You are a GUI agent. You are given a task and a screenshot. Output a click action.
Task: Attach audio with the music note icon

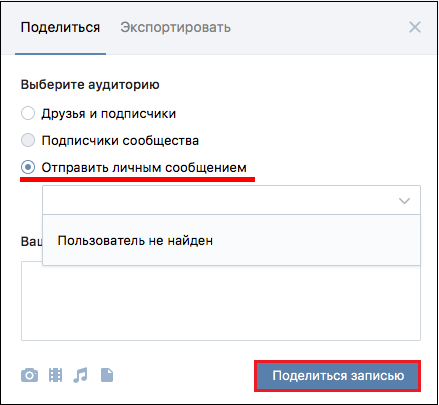click(x=80, y=375)
